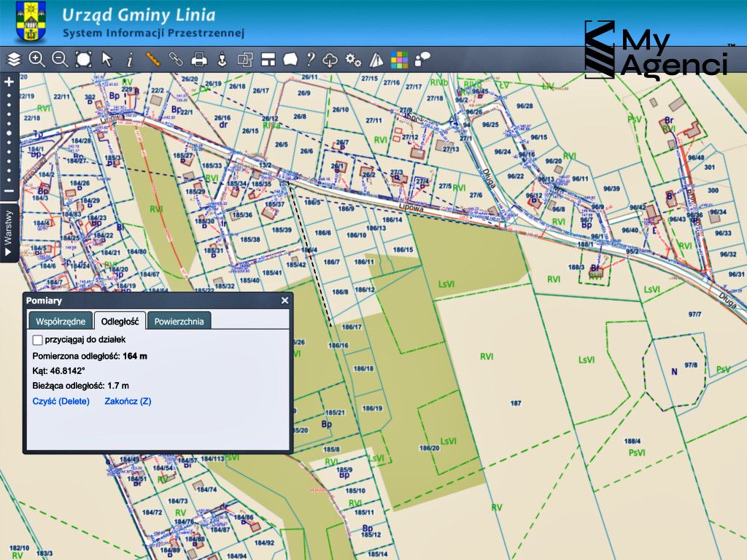This screenshot has height=560, width=747.
Task: Select the zoom out magnifier tool
Action: point(60,59)
